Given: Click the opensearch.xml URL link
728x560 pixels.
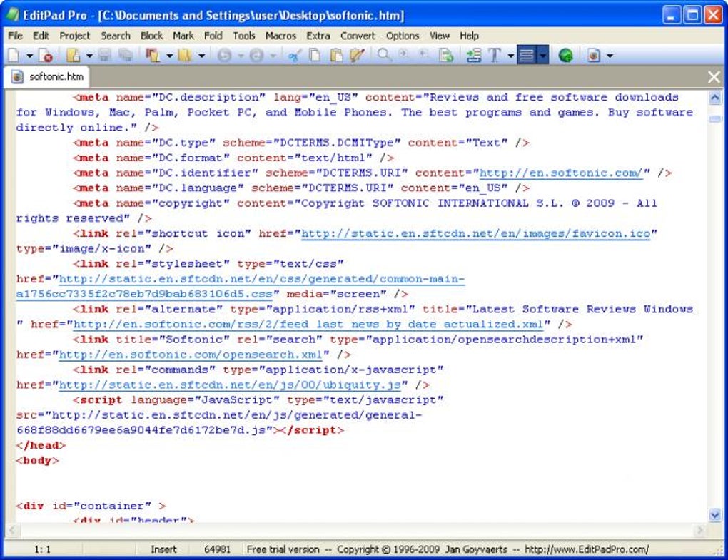Looking at the screenshot, I should [x=191, y=355].
